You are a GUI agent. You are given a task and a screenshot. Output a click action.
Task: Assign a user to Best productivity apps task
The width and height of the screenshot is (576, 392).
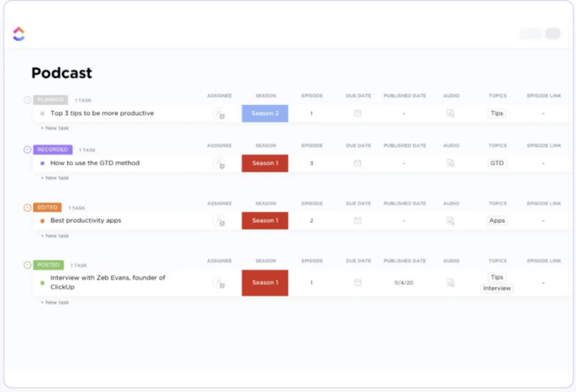(219, 220)
